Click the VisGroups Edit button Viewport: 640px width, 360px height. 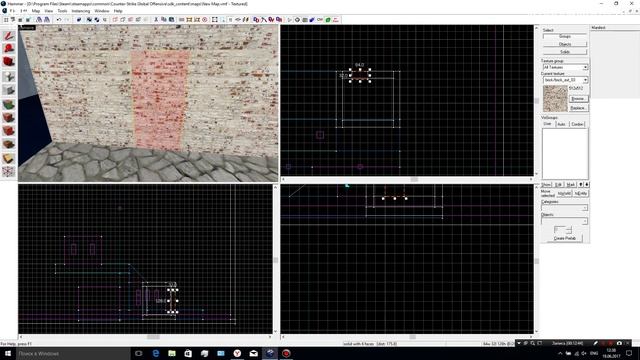pos(558,184)
